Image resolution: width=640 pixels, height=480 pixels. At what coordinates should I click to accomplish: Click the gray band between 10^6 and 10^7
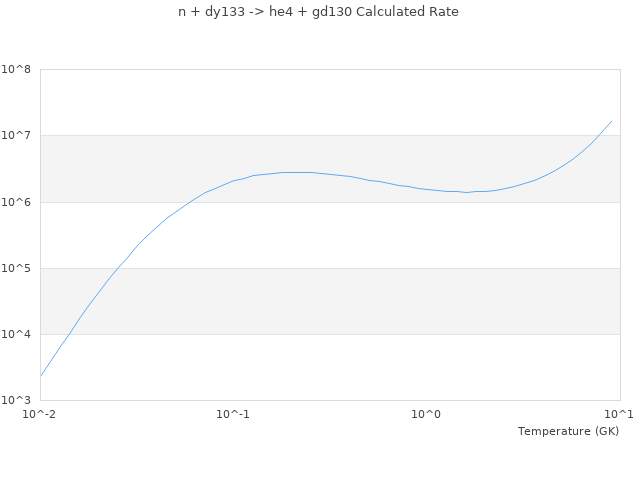coord(330,150)
